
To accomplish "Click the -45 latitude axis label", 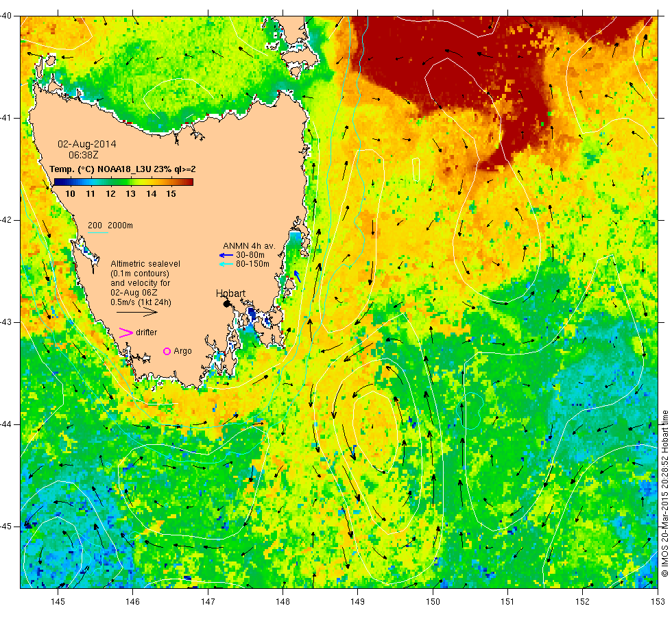I will pyautogui.click(x=6, y=527).
